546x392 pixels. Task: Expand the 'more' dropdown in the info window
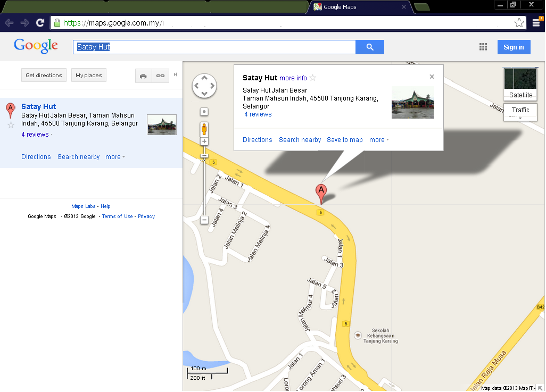[x=379, y=140]
